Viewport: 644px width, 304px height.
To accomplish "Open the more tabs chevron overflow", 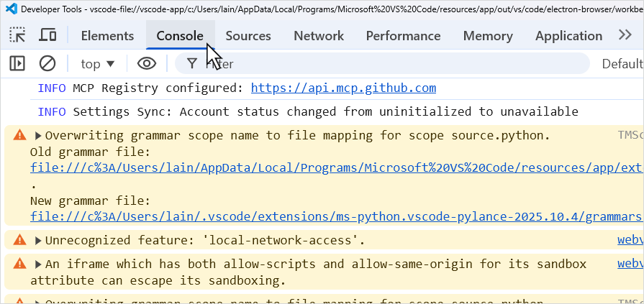I will 625,35.
